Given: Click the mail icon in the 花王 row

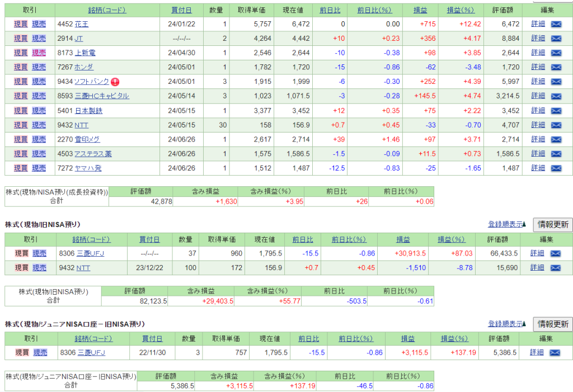Looking at the screenshot, I should [556, 24].
